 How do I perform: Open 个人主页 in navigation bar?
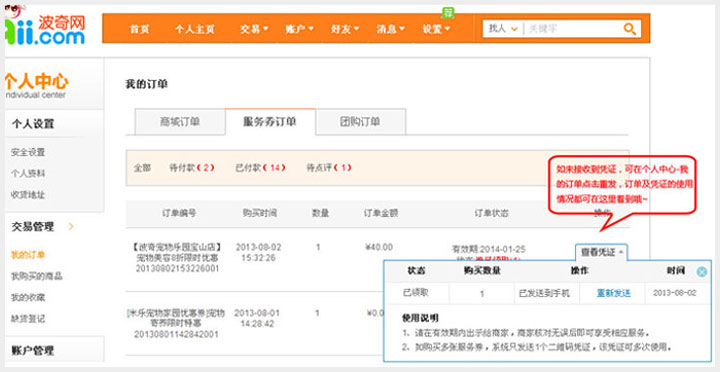tap(195, 29)
